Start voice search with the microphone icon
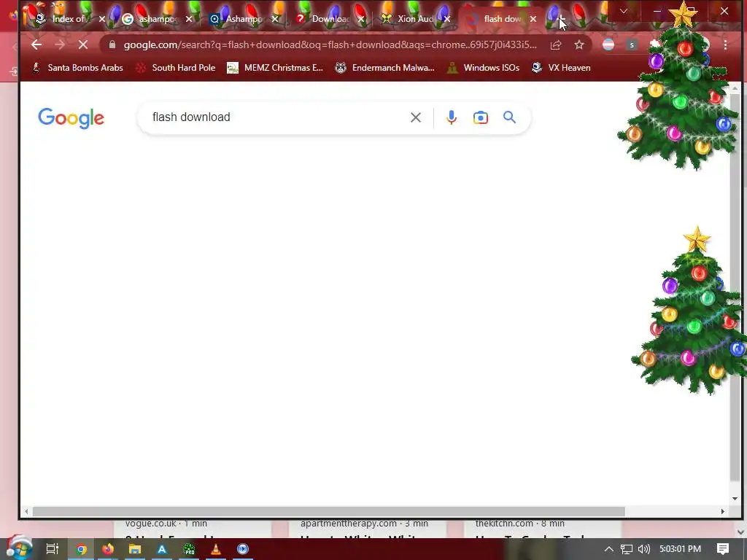Screen dimensions: 747x560 [x=451, y=117]
